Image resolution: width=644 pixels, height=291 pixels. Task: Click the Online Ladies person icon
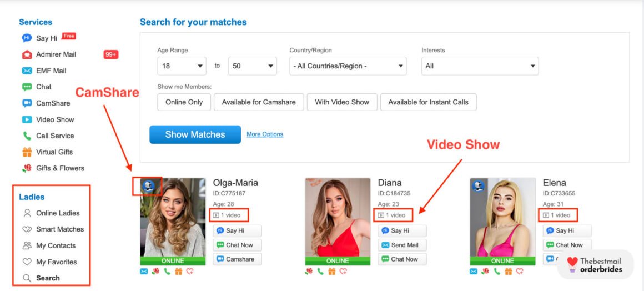tap(27, 213)
